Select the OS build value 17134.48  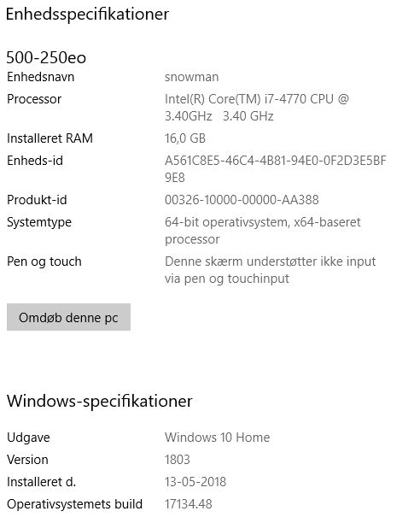click(189, 504)
